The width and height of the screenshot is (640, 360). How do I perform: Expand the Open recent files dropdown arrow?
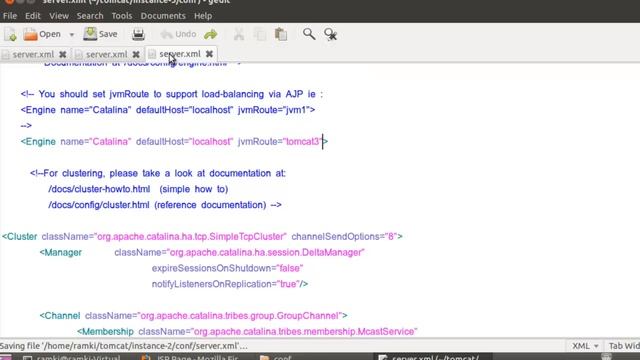tap(71, 35)
